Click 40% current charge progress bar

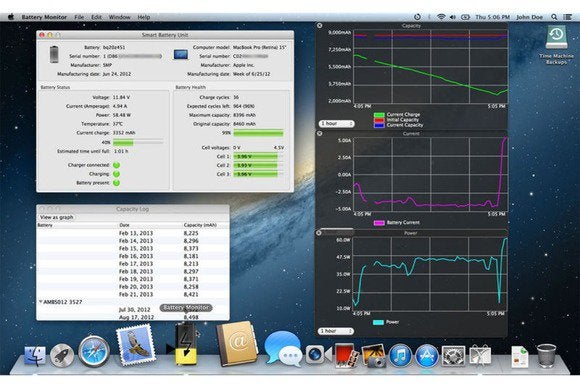(138, 142)
